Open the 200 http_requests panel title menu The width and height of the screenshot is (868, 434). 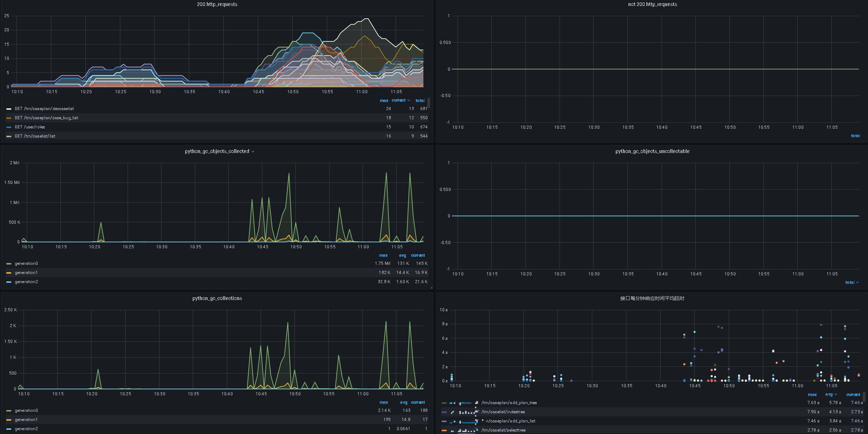(x=217, y=4)
